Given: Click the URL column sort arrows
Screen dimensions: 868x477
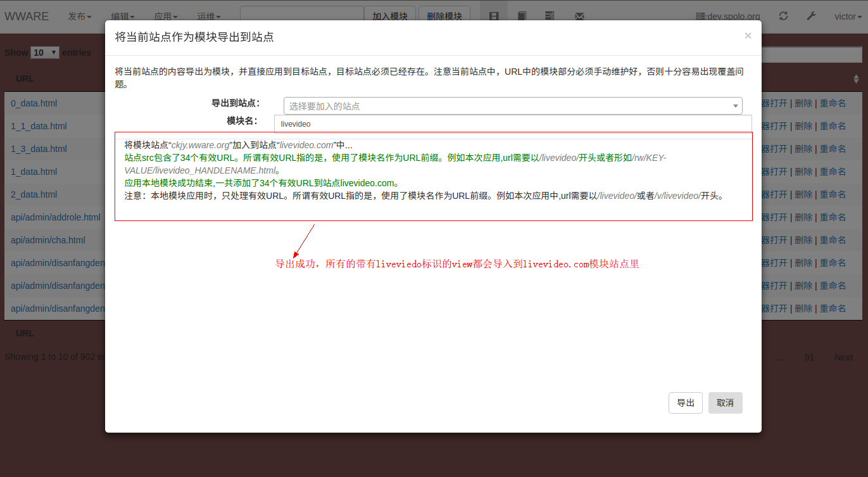Looking at the screenshot, I should [856, 79].
